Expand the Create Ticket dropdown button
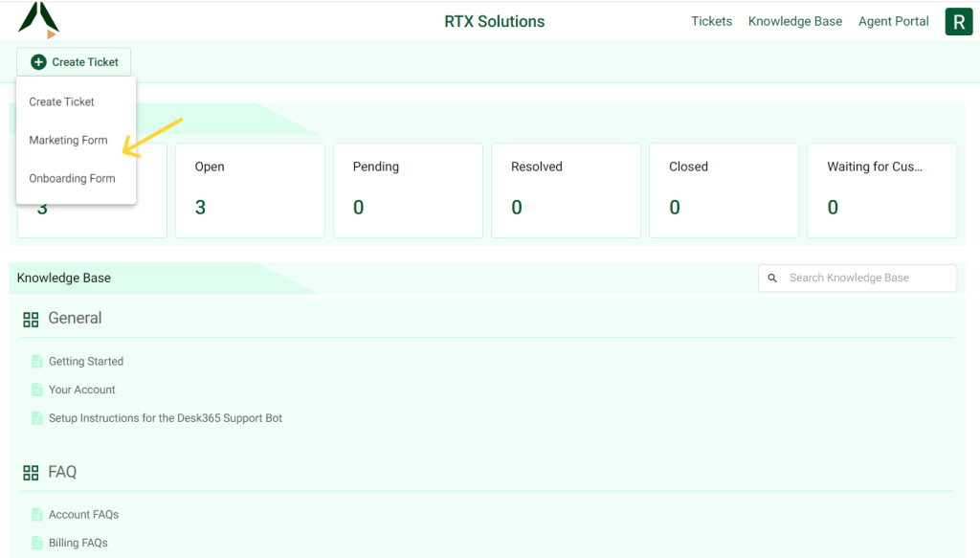The height and width of the screenshot is (558, 980). pos(74,61)
